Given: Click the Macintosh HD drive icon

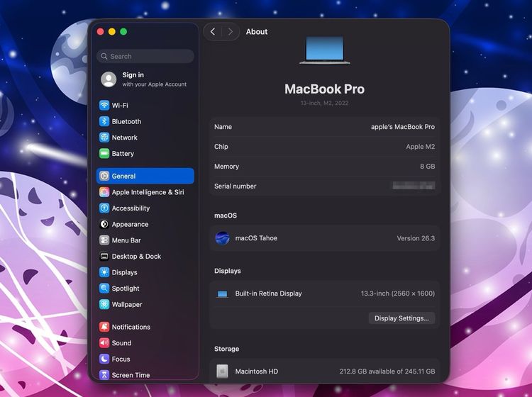Looking at the screenshot, I should (x=222, y=371).
